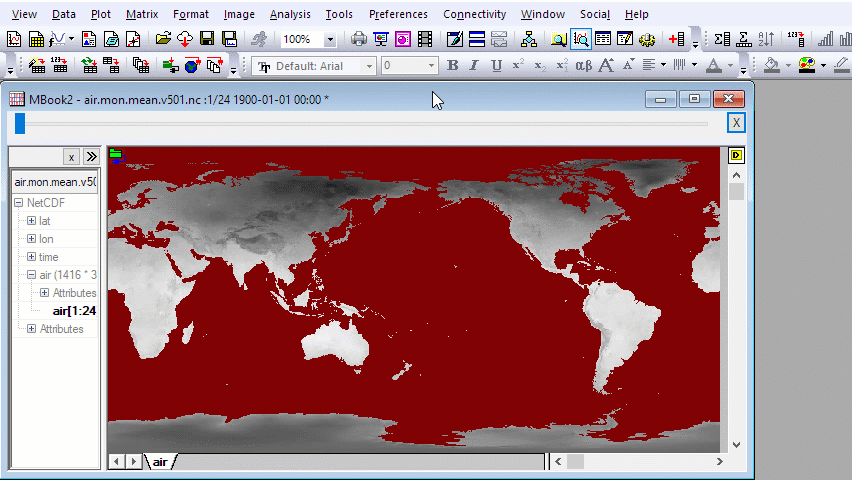The width and height of the screenshot is (852, 480).
Task: Toggle combined super-subscript formatting
Action: tap(562, 66)
